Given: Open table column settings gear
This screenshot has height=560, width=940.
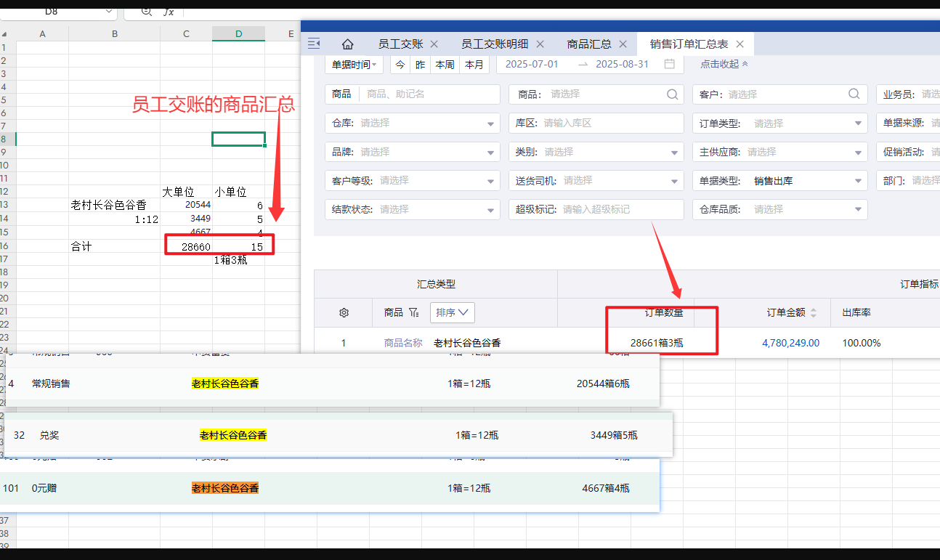Looking at the screenshot, I should click(344, 313).
